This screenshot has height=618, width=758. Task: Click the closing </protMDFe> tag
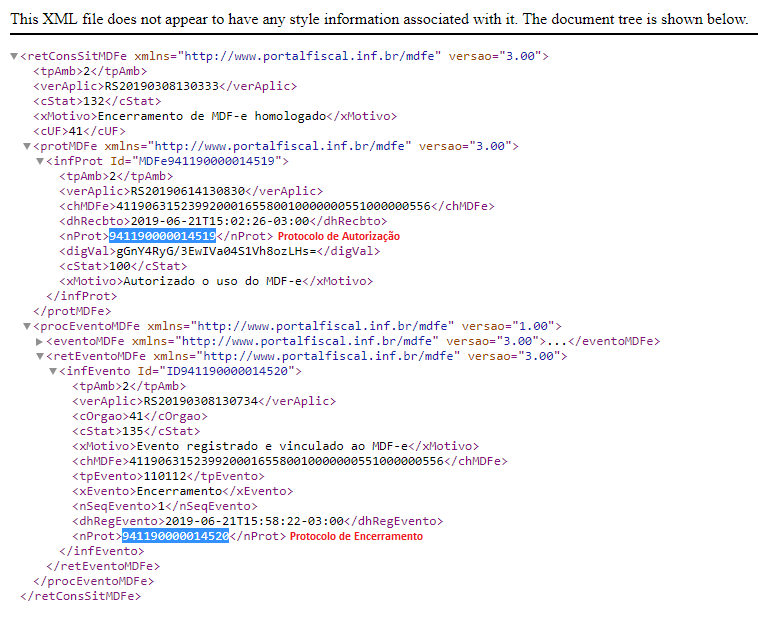click(72, 311)
